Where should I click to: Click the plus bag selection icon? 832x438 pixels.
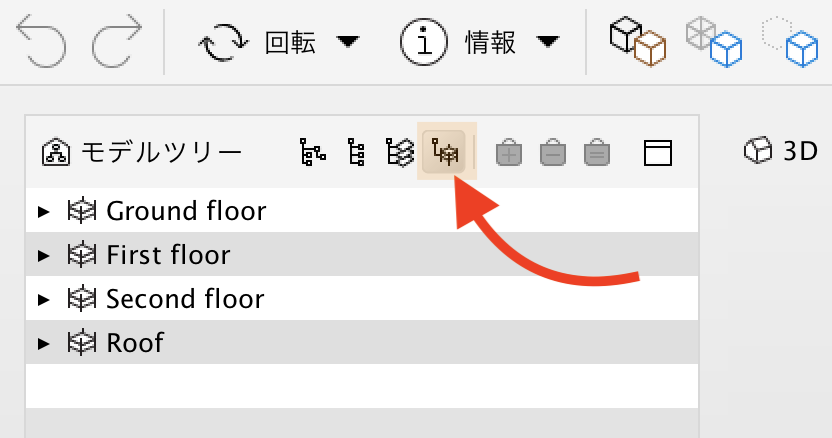[x=509, y=153]
